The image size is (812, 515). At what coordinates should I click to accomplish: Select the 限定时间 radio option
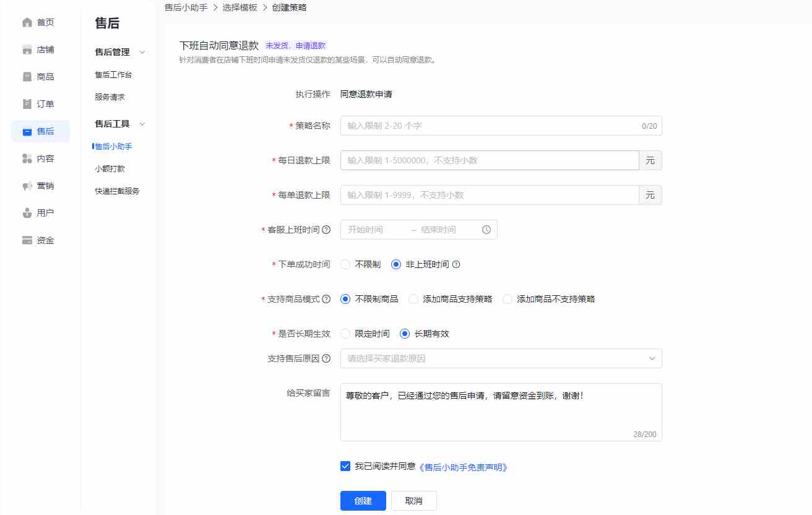345,334
